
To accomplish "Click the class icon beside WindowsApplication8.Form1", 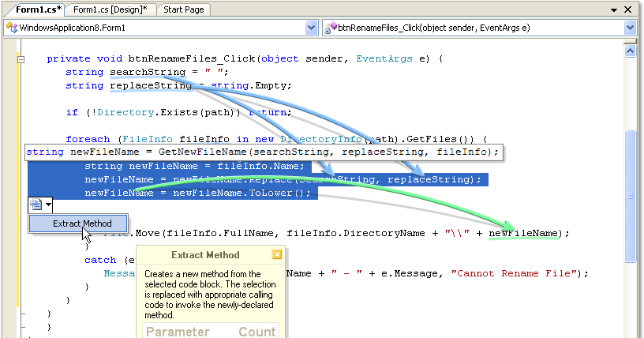I will [11, 28].
